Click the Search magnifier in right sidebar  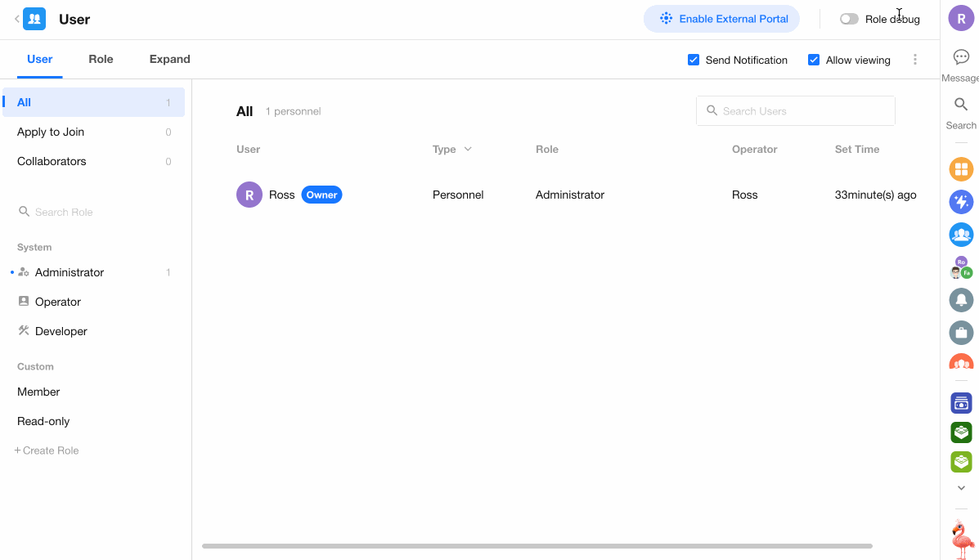pyautogui.click(x=961, y=105)
